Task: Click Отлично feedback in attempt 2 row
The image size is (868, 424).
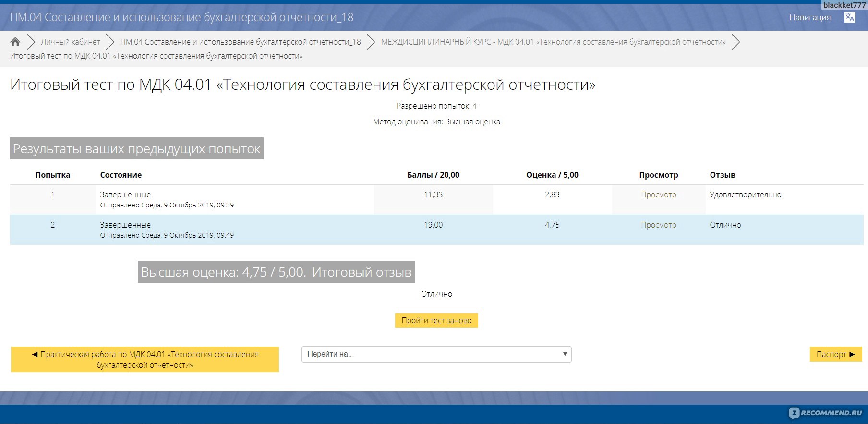Action: point(725,225)
